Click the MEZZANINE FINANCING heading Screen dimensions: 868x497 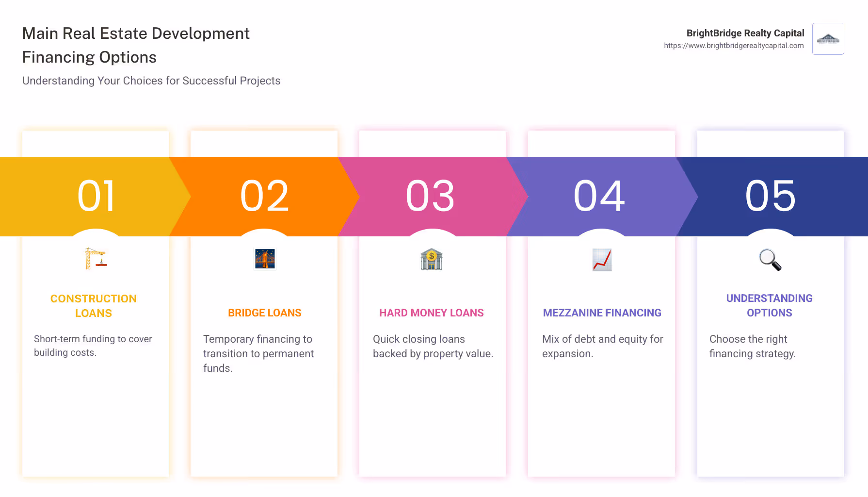pyautogui.click(x=602, y=313)
